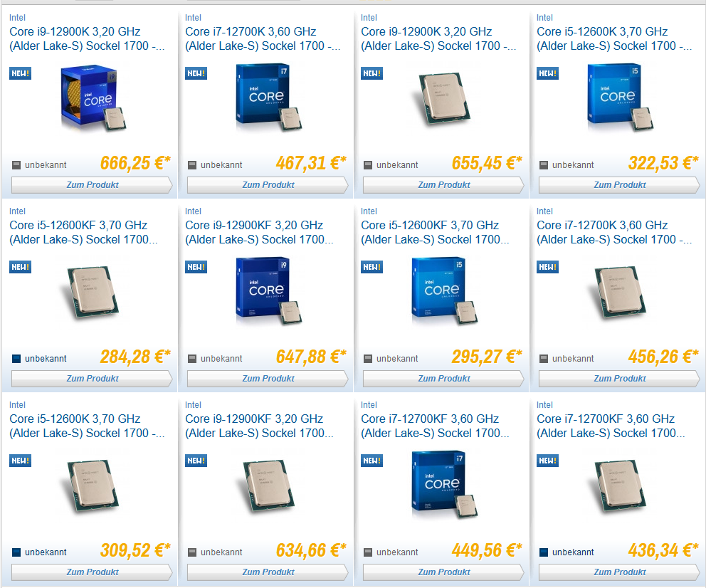This screenshot has height=588, width=706.
Task: Click Zum Produkt for 647,88 € i9-12900KF
Action: [268, 379]
